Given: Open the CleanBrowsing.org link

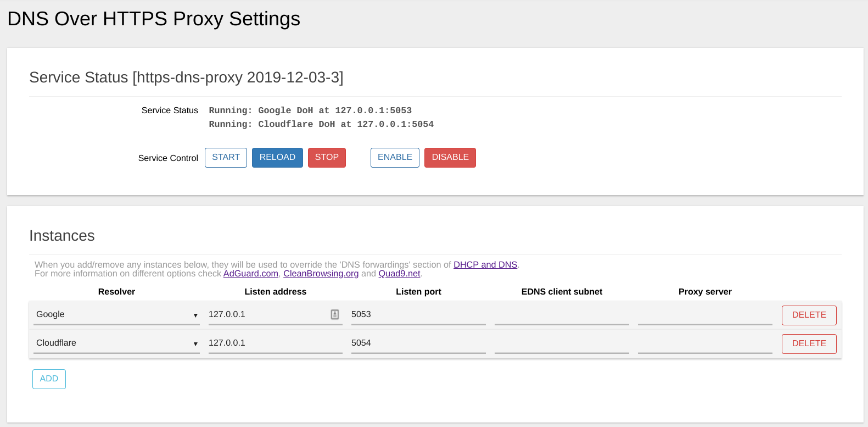Looking at the screenshot, I should pos(321,274).
